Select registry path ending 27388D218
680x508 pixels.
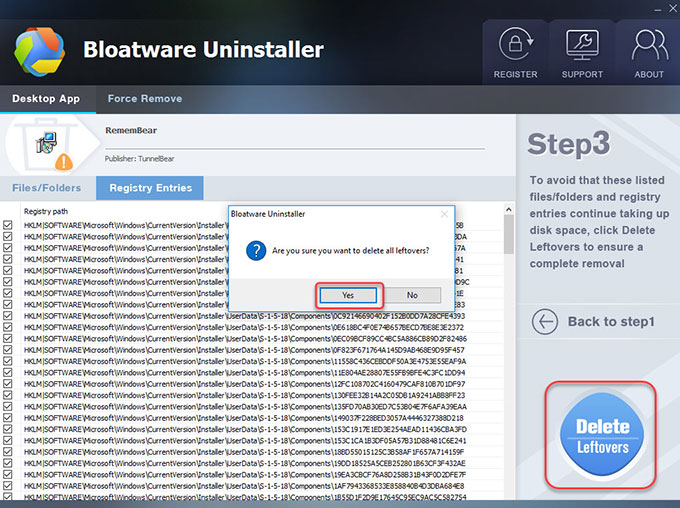[x=244, y=418]
